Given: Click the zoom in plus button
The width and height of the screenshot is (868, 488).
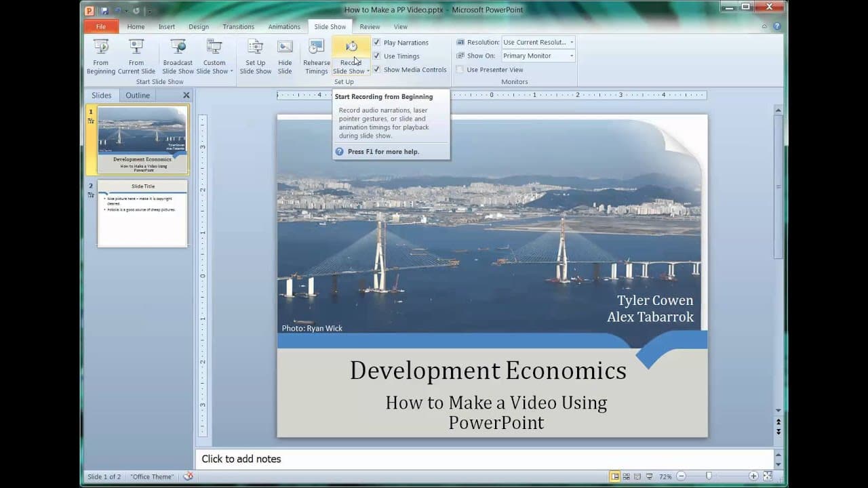Looking at the screenshot, I should [753, 476].
